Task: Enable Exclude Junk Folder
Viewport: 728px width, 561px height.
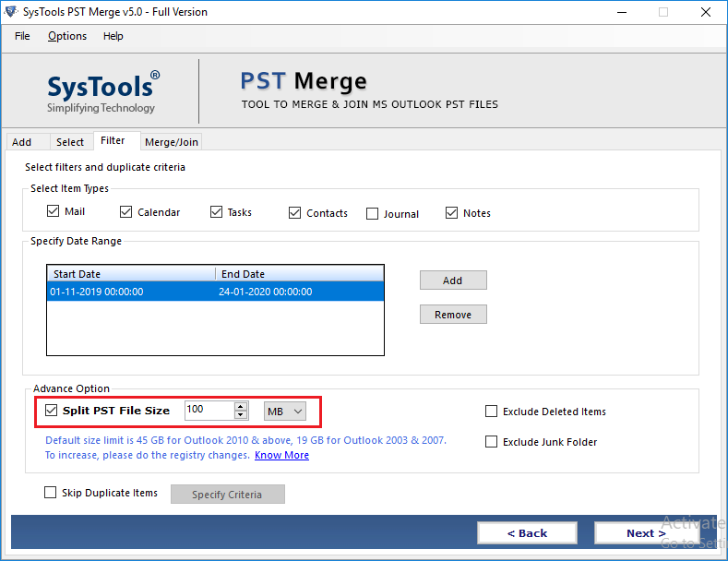Action: click(491, 442)
